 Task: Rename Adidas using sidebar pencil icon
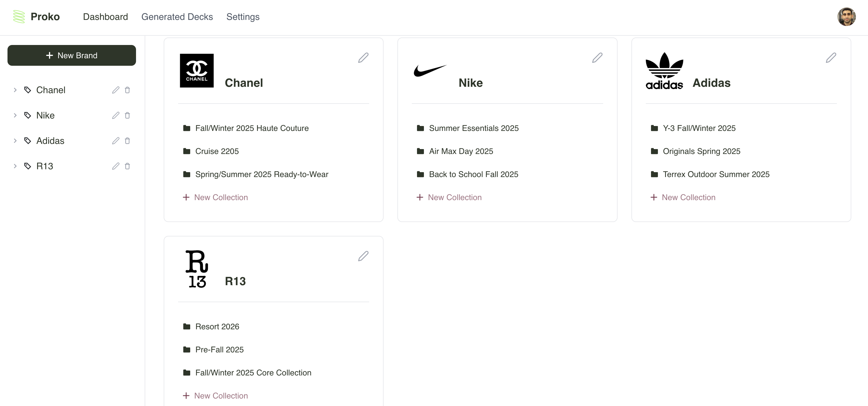(x=116, y=141)
